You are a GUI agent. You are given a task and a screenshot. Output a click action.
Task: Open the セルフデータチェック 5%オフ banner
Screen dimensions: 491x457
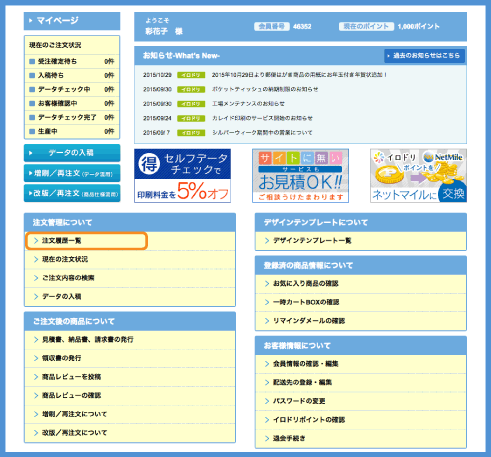182,176
